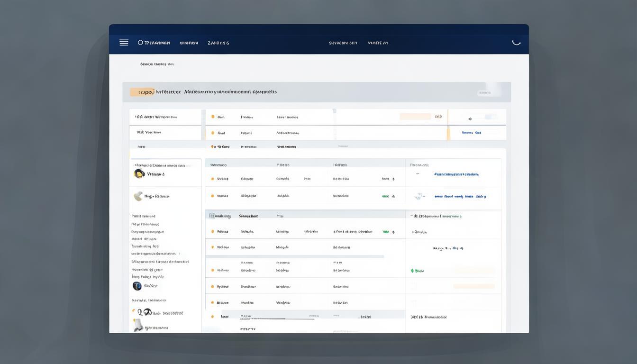Click the crescent loading icon in the top-right corner
Screen dimensions: 637x364
[x=516, y=42]
